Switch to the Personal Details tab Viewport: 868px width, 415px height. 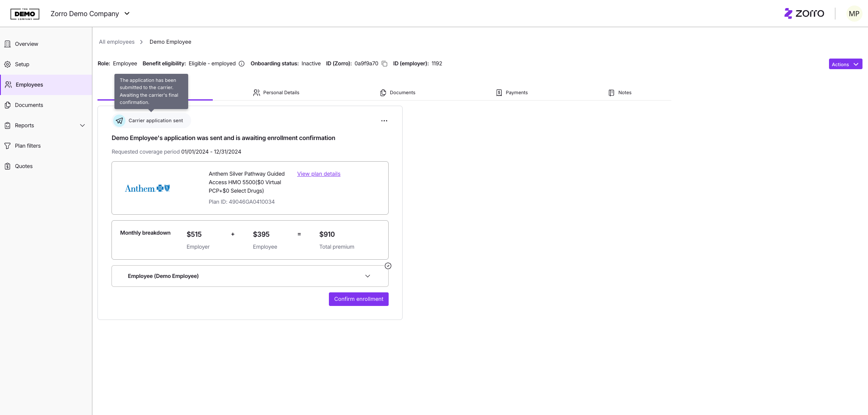pyautogui.click(x=276, y=93)
